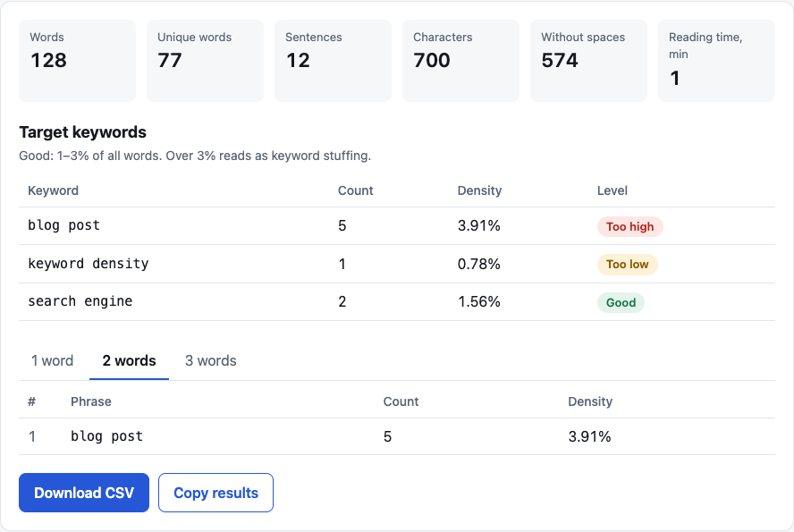Click the Too high level badge
Viewport: 794px width, 532px height.
pyautogui.click(x=630, y=226)
